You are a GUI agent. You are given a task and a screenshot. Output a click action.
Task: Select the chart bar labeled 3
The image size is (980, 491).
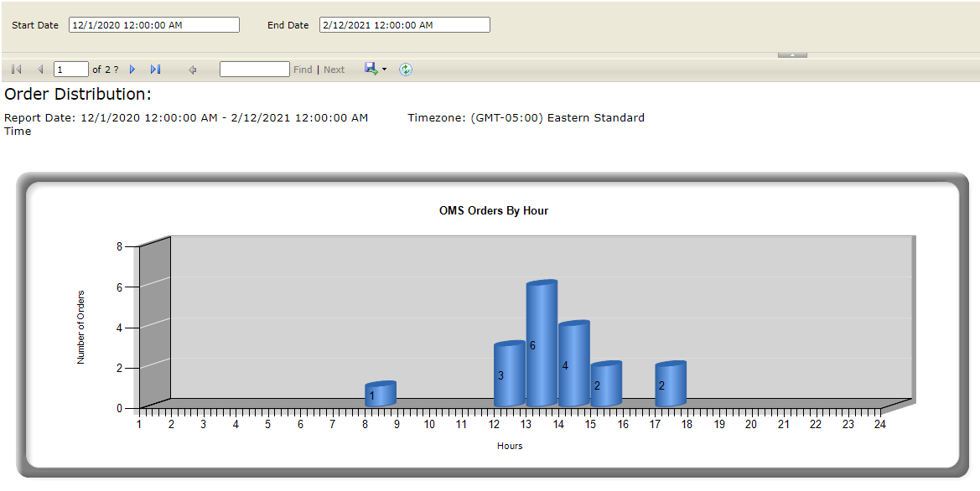509,375
